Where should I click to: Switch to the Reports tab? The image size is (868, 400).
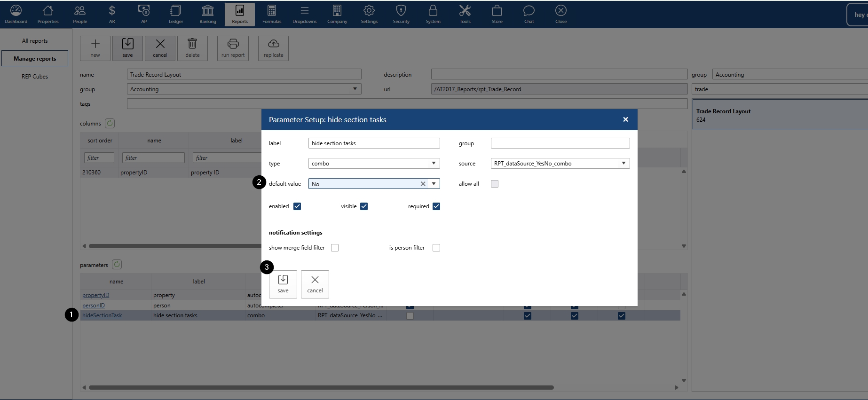pyautogui.click(x=240, y=15)
